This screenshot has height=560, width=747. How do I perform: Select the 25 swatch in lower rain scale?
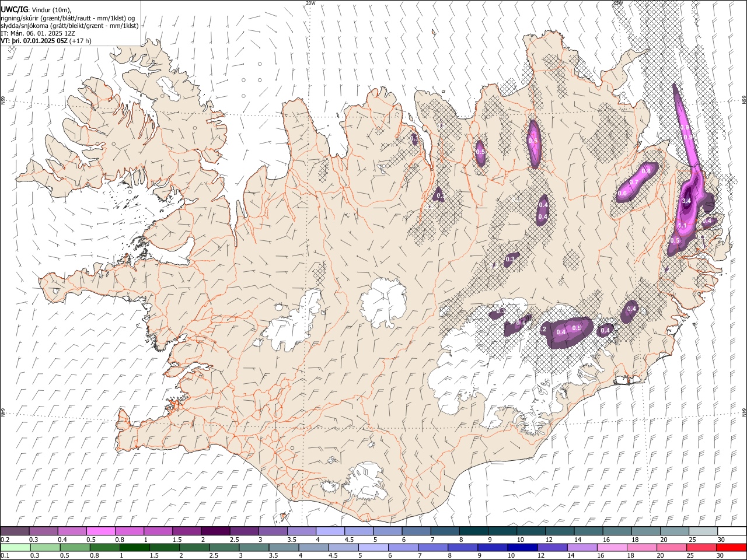701,548
